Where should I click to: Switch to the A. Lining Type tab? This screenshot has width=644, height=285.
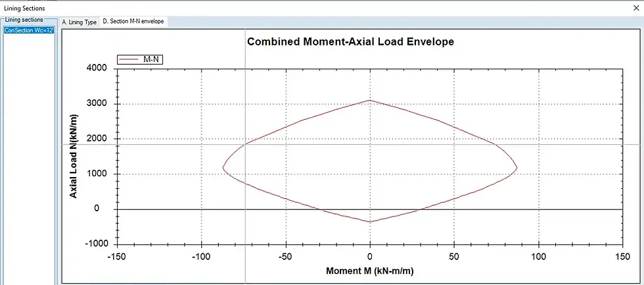click(80, 22)
